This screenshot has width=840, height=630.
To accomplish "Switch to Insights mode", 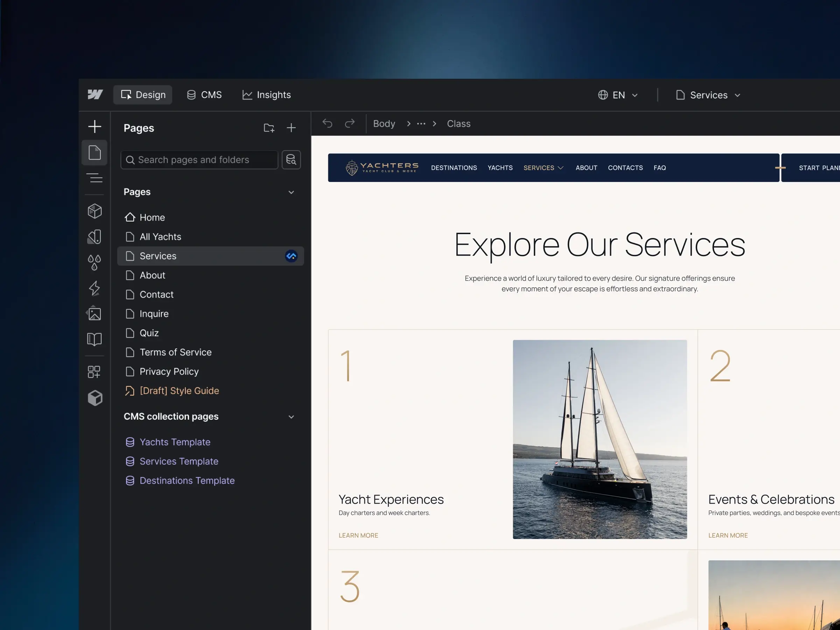I will [267, 95].
